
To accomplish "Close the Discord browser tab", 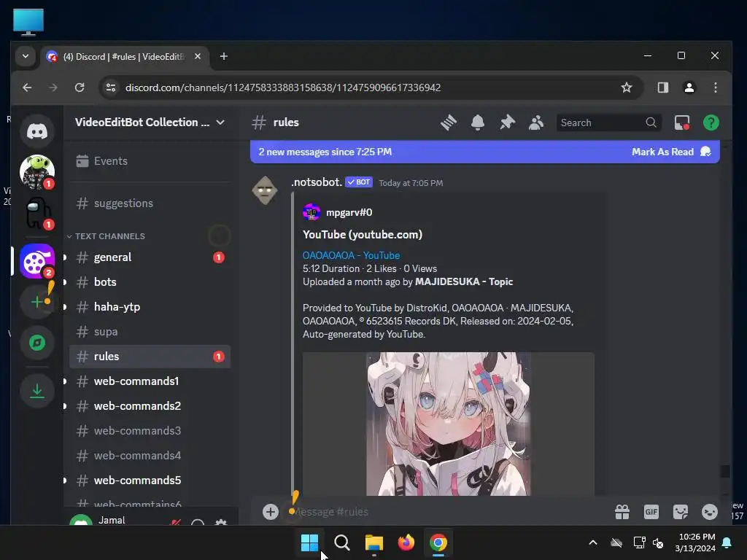I will (197, 56).
